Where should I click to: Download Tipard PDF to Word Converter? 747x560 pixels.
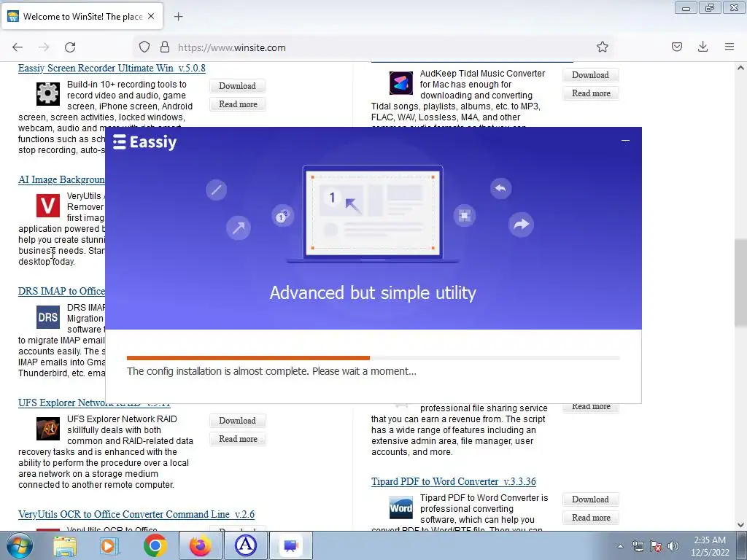[x=590, y=499]
